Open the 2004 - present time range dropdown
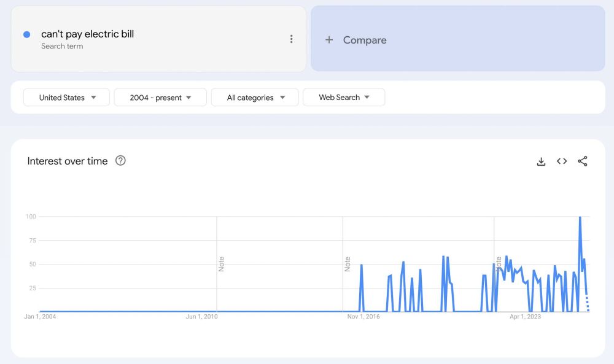Viewport: 614px width, 364px height. [x=160, y=97]
